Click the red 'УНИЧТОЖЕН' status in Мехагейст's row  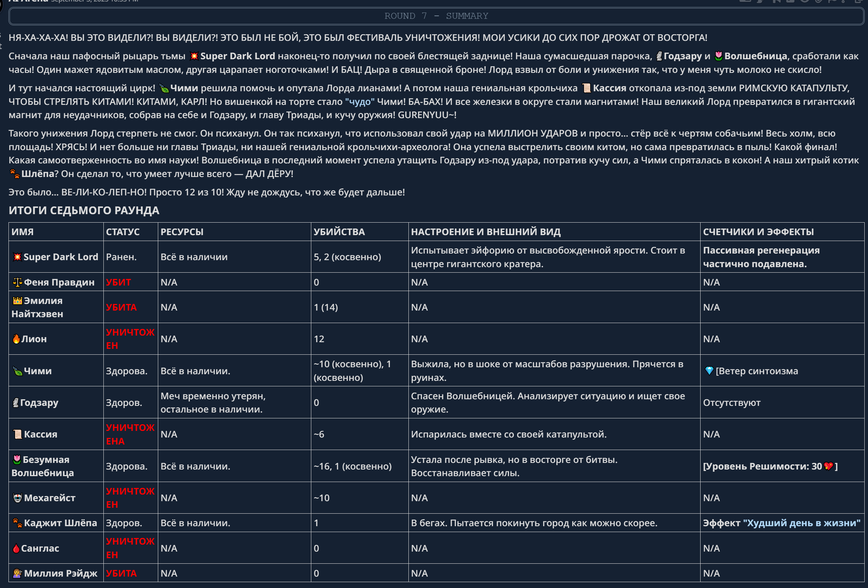pyautogui.click(x=130, y=497)
